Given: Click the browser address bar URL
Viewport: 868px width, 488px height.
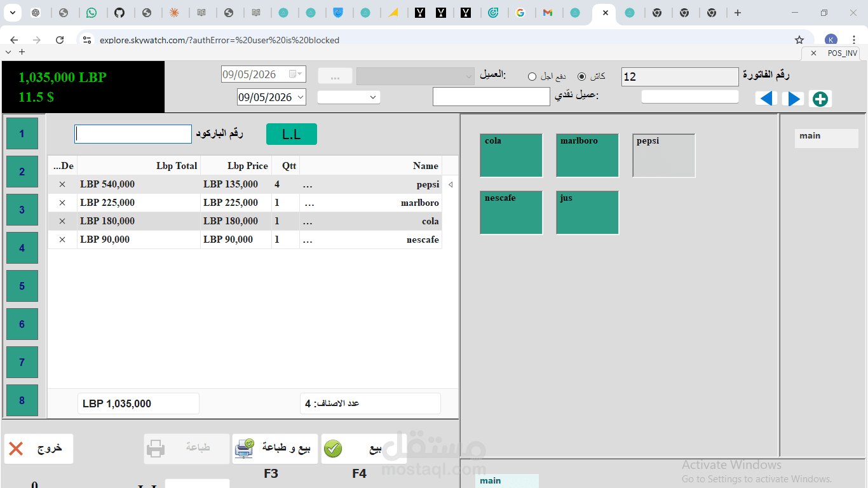Looking at the screenshot, I should pos(219,40).
